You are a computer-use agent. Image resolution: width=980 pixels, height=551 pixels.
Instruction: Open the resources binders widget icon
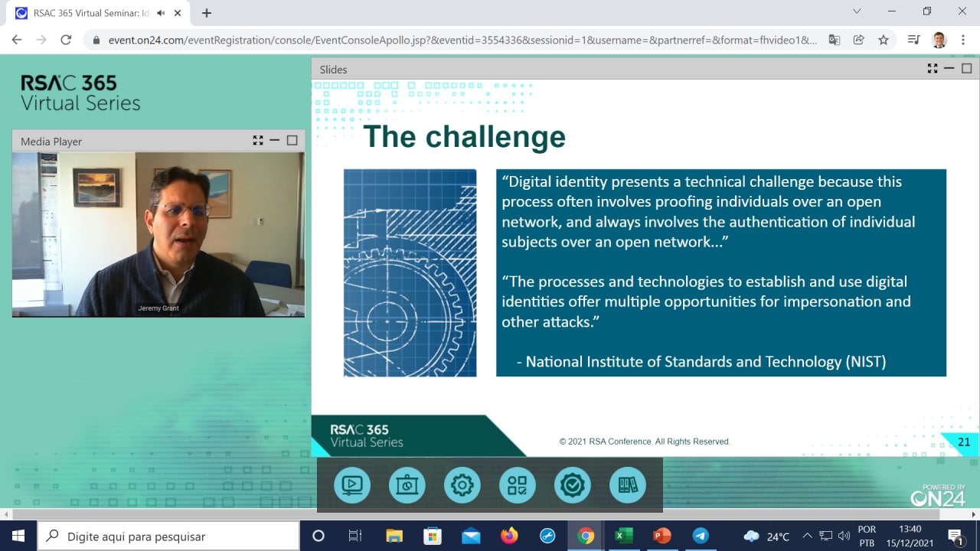click(628, 485)
